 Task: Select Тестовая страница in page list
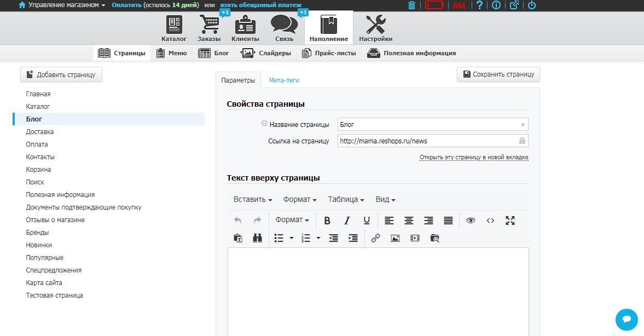54,296
